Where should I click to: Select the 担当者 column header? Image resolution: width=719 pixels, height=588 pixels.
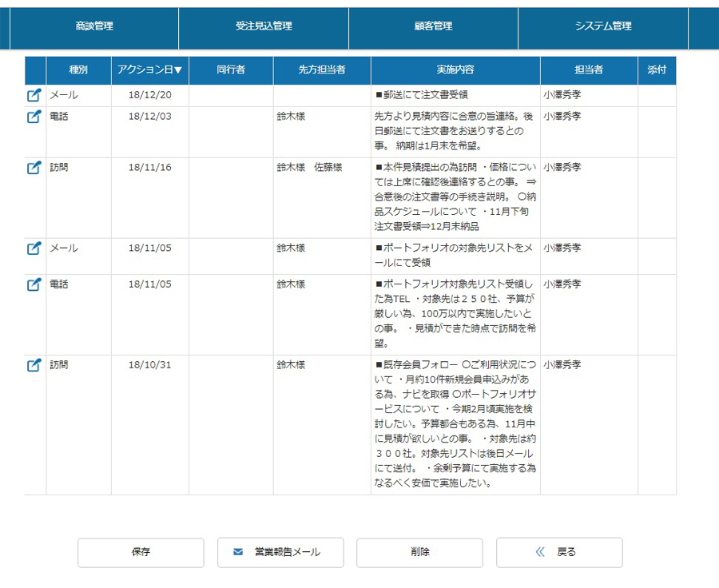click(588, 70)
